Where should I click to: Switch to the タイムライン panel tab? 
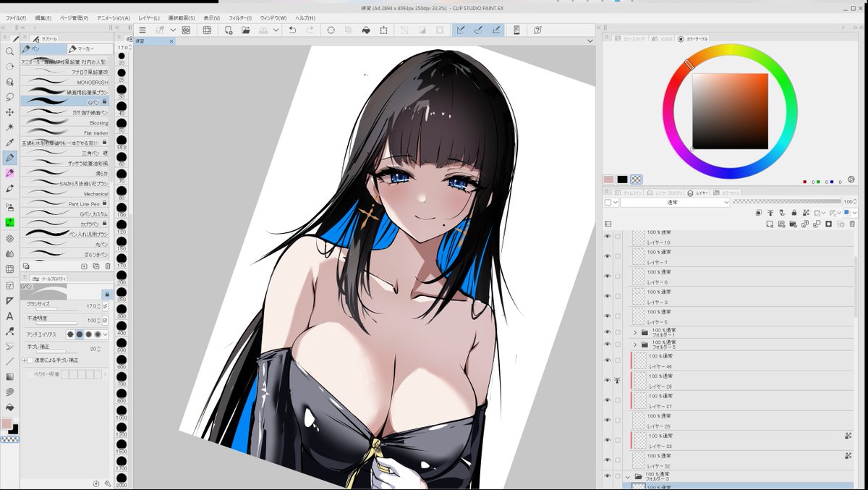(x=629, y=193)
